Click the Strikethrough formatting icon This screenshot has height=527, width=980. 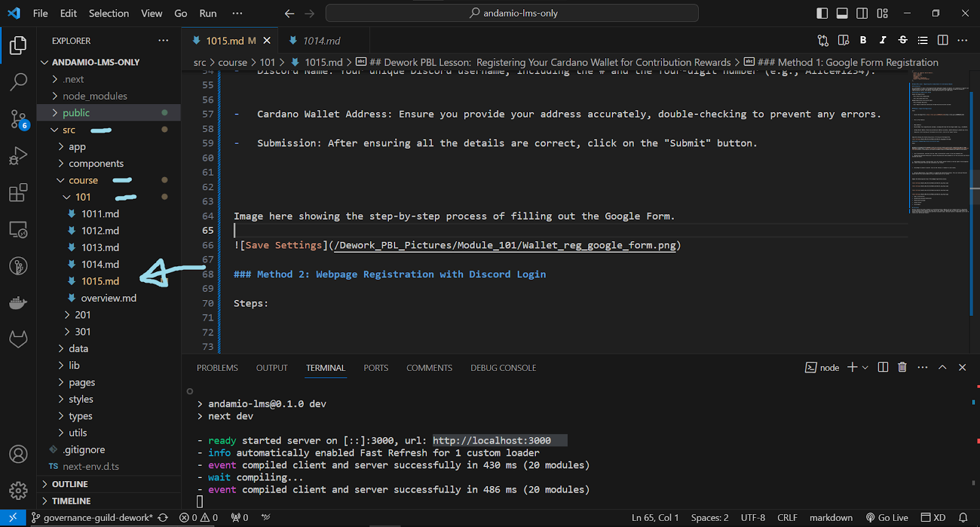pyautogui.click(x=902, y=40)
